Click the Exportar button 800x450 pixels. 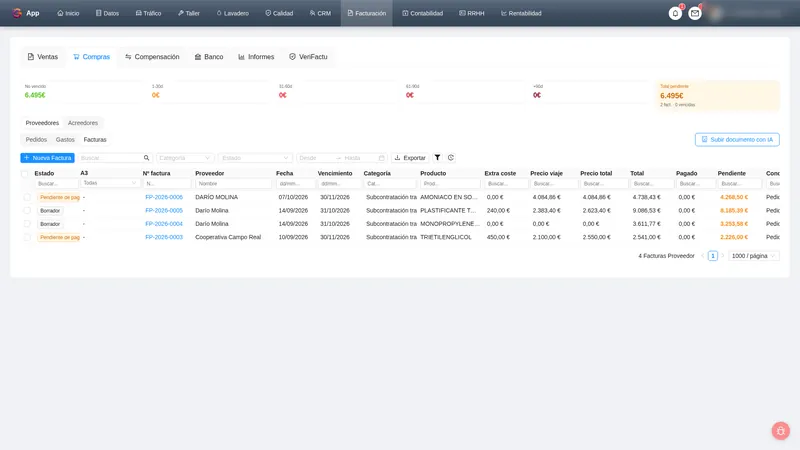(410, 158)
